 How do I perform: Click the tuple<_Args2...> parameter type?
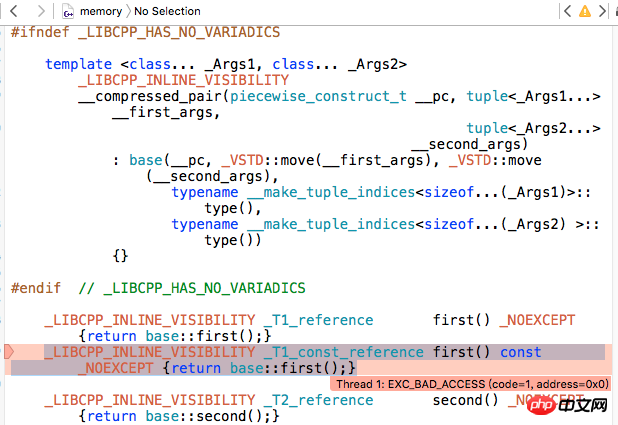(533, 128)
